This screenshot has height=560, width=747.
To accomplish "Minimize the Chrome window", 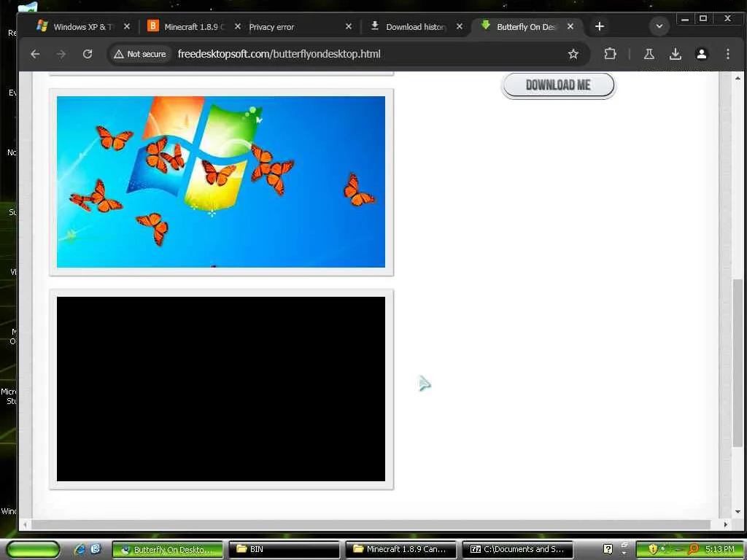I will point(684,19).
